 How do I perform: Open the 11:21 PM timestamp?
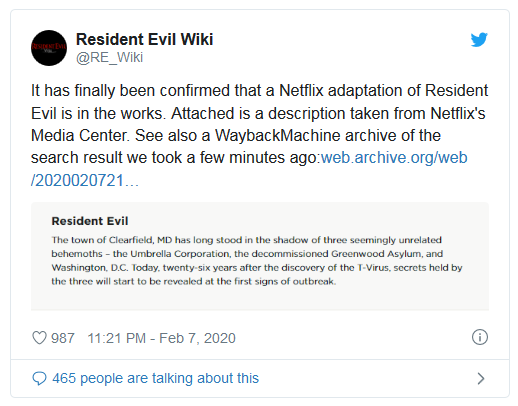[x=117, y=338]
